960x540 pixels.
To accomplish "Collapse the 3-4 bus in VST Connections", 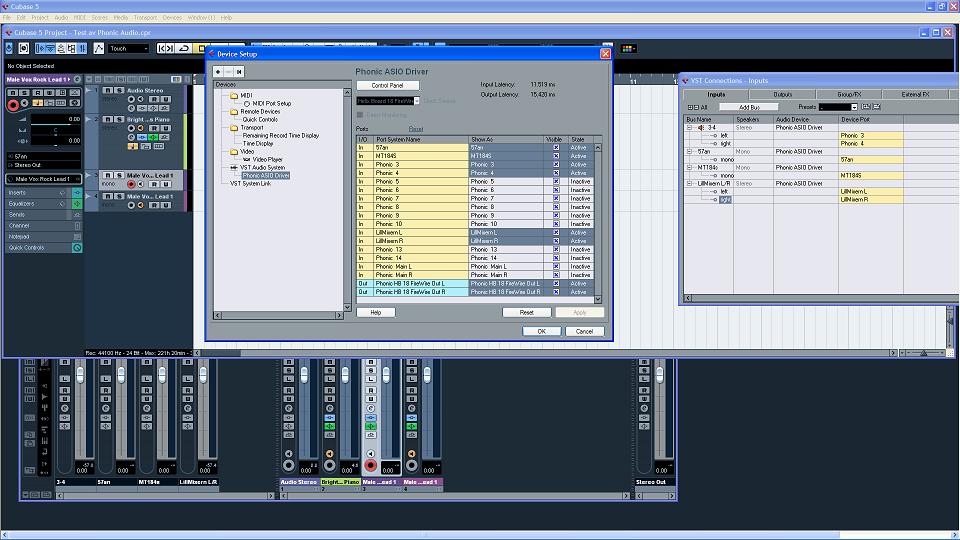I will click(689, 128).
